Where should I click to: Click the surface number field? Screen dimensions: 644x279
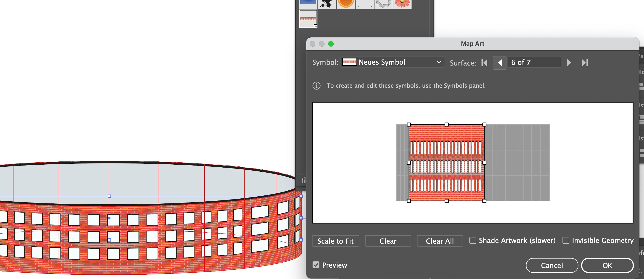(534, 62)
